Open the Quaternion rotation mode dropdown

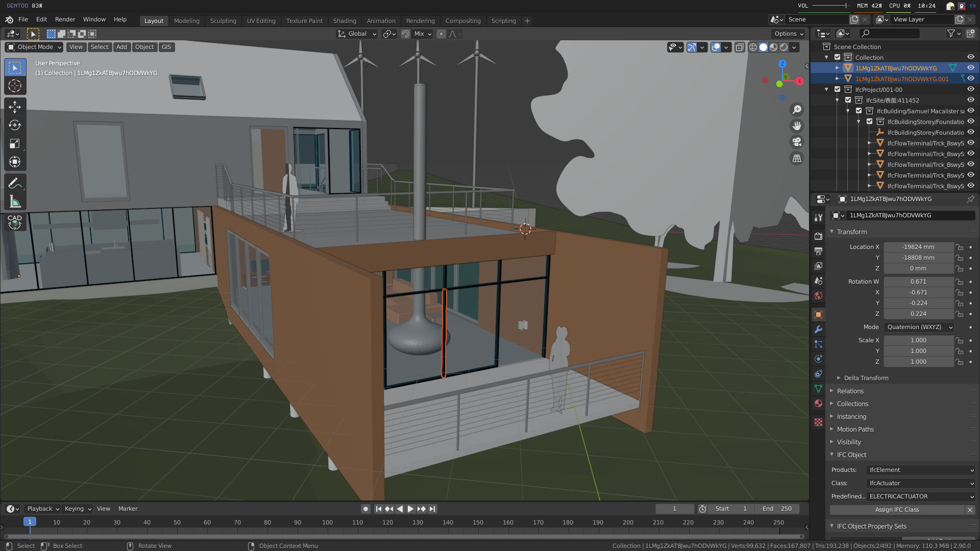click(x=919, y=327)
